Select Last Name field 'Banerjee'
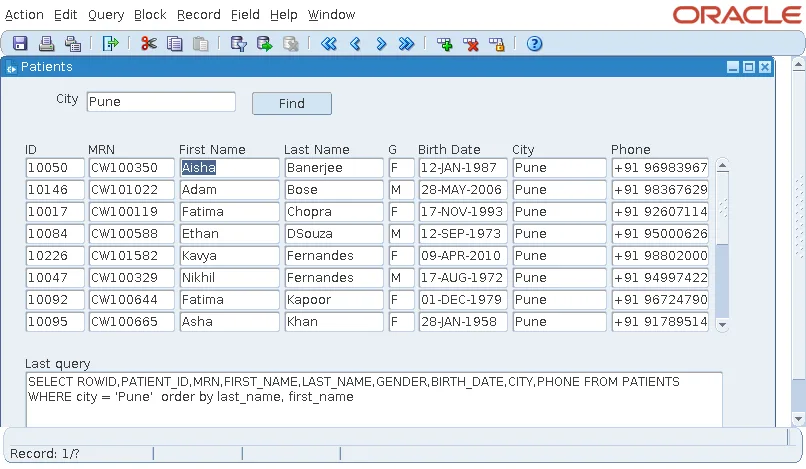The image size is (806, 469). pyautogui.click(x=334, y=168)
